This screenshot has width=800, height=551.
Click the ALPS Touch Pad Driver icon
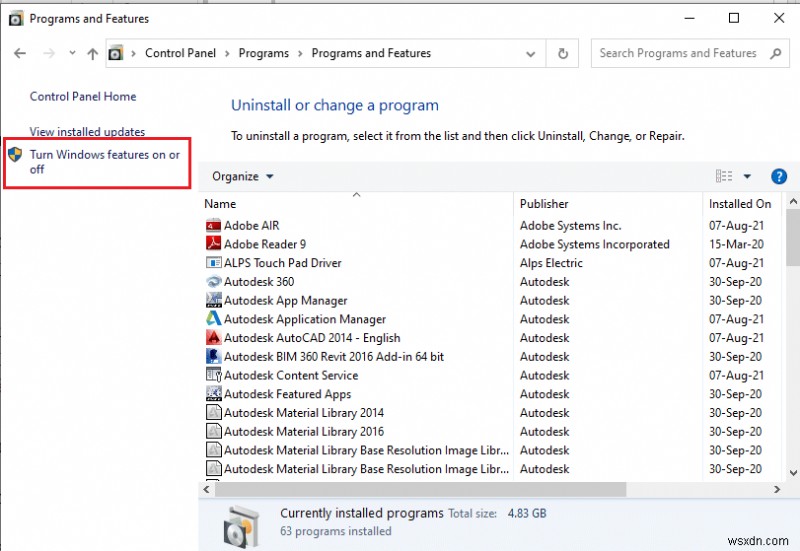point(213,263)
